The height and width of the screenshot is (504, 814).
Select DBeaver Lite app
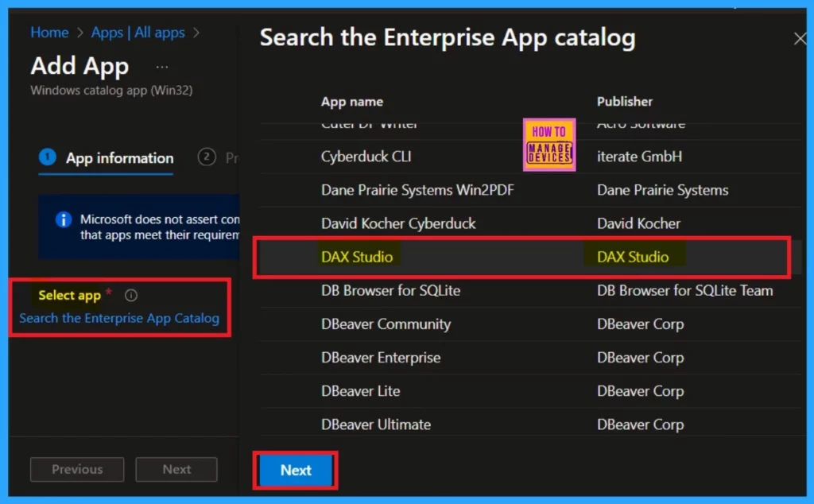(x=360, y=391)
